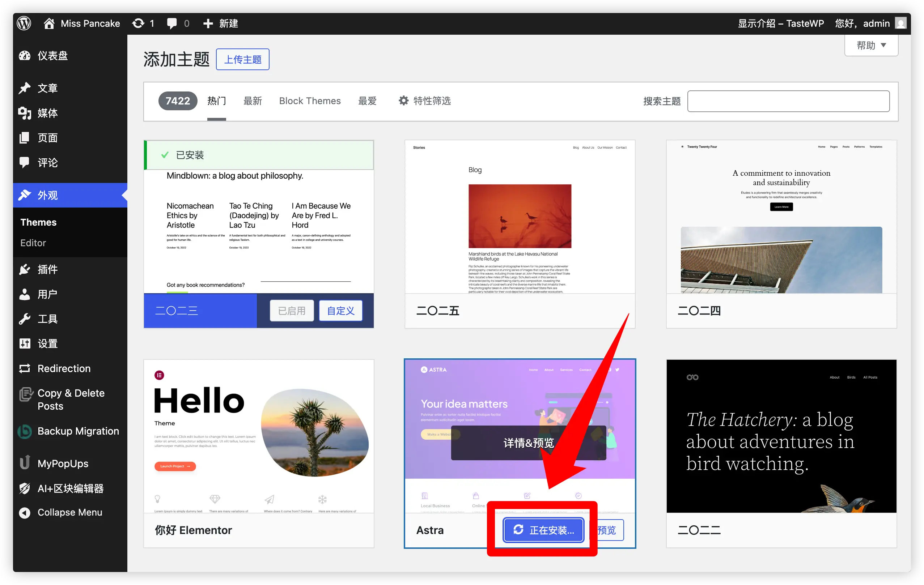
Task: Click the 上传主题 button
Action: (242, 59)
